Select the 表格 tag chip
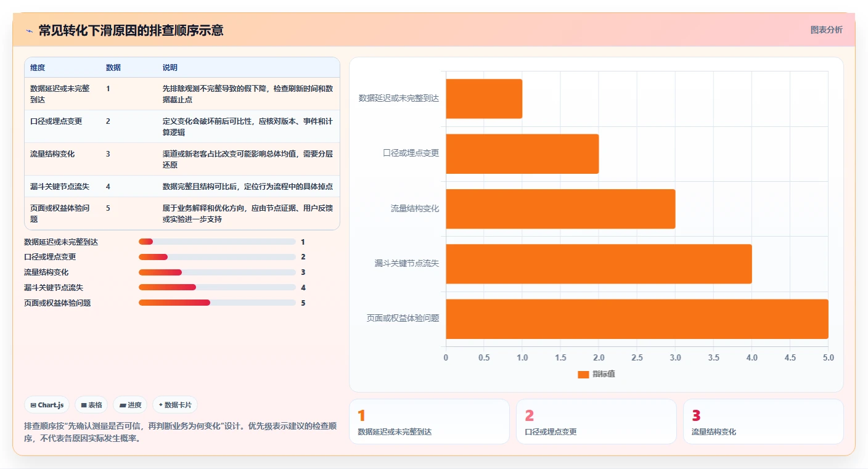The image size is (868, 469). pos(91,405)
